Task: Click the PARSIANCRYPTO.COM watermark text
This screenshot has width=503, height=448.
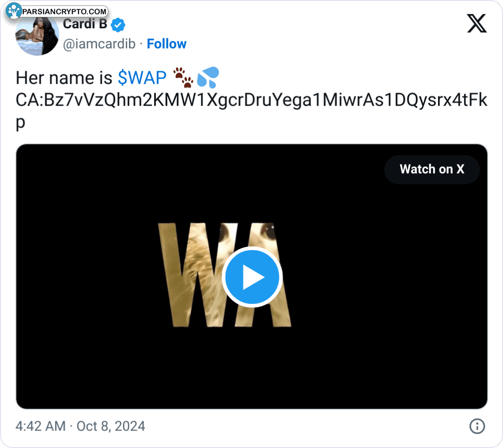Action: click(x=64, y=12)
